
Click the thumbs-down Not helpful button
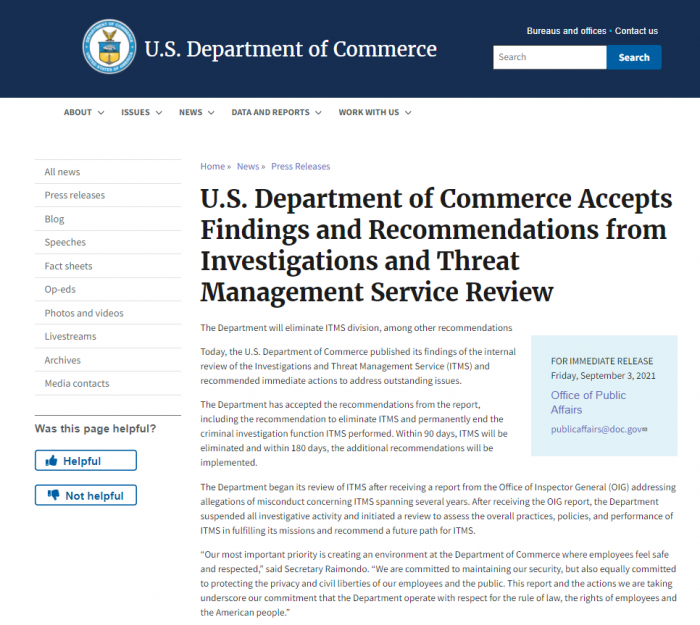85,495
